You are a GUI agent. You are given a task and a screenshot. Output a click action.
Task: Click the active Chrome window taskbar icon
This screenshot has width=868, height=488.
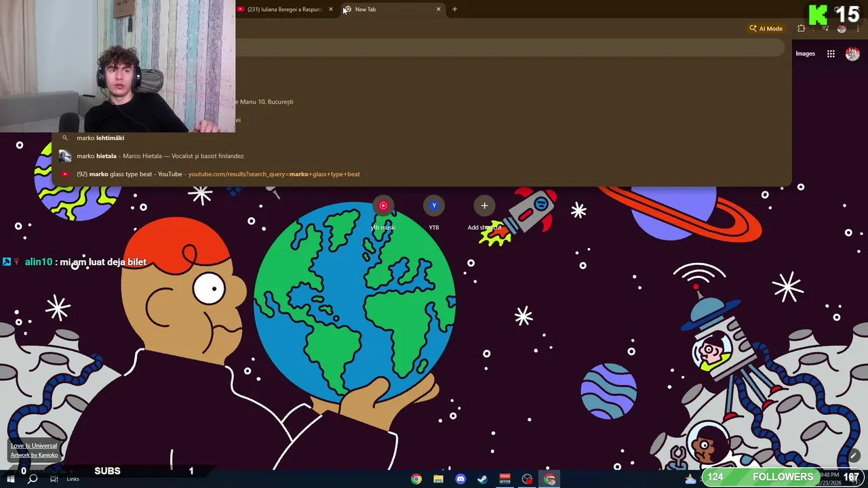pos(549,479)
